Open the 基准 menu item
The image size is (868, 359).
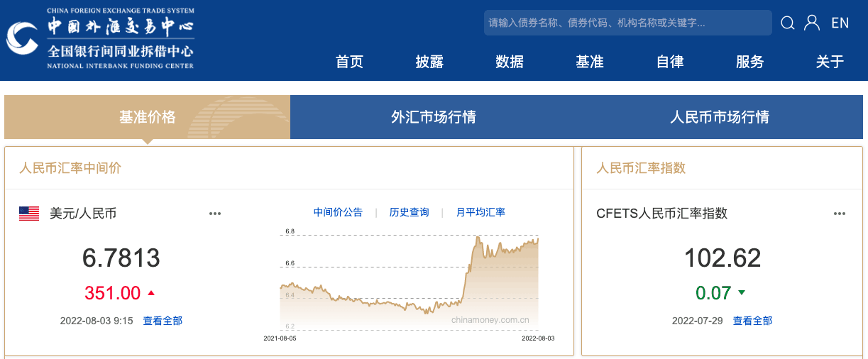(590, 62)
